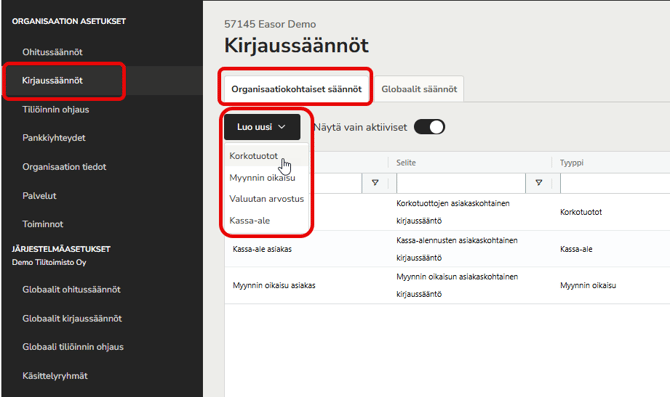Open Globaalit ohitussäännöt
The height and width of the screenshot is (397, 670).
tap(71, 289)
